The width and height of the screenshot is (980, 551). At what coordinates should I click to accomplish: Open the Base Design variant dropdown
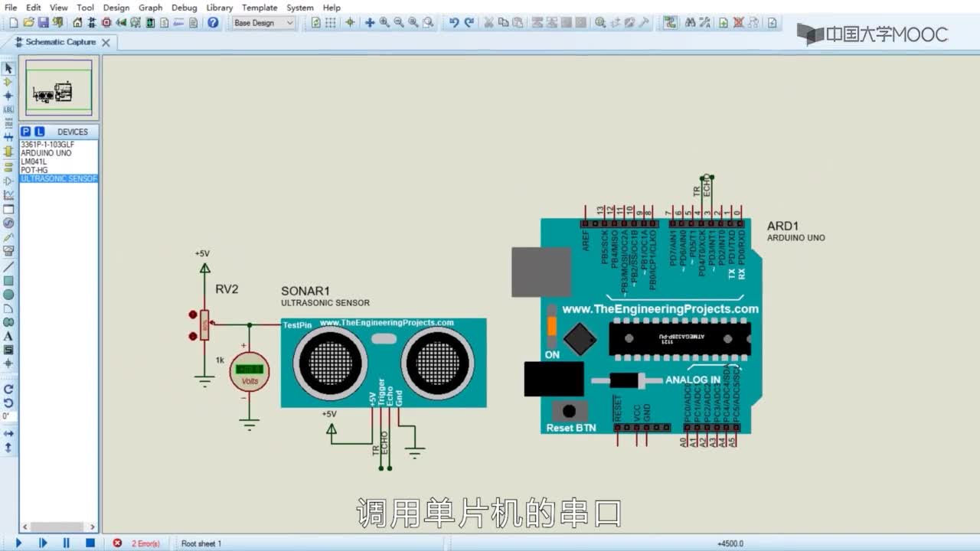[263, 23]
